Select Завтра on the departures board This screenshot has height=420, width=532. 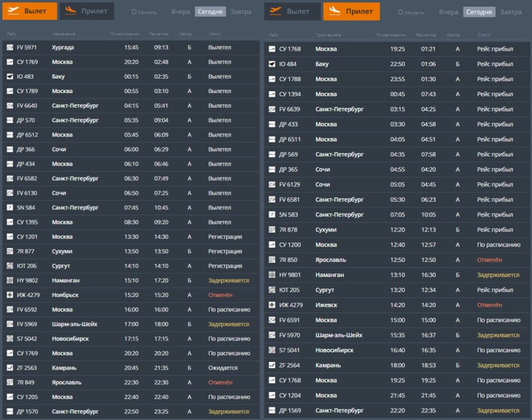241,12
